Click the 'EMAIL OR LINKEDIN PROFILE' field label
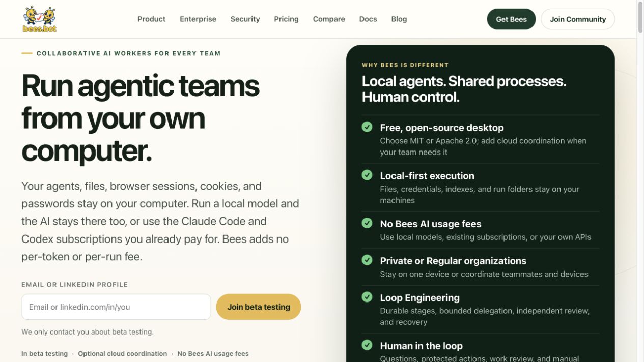This screenshot has height=362, width=644. tap(75, 285)
